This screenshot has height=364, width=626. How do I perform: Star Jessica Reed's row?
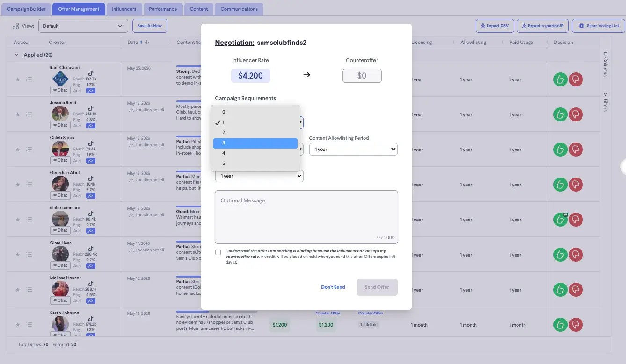(18, 114)
